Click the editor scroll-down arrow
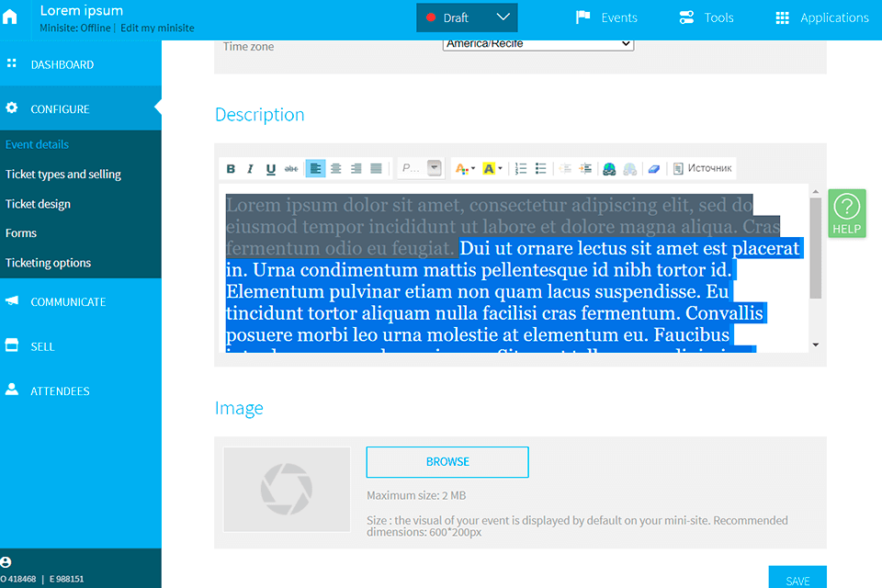This screenshot has height=588, width=882. [816, 345]
